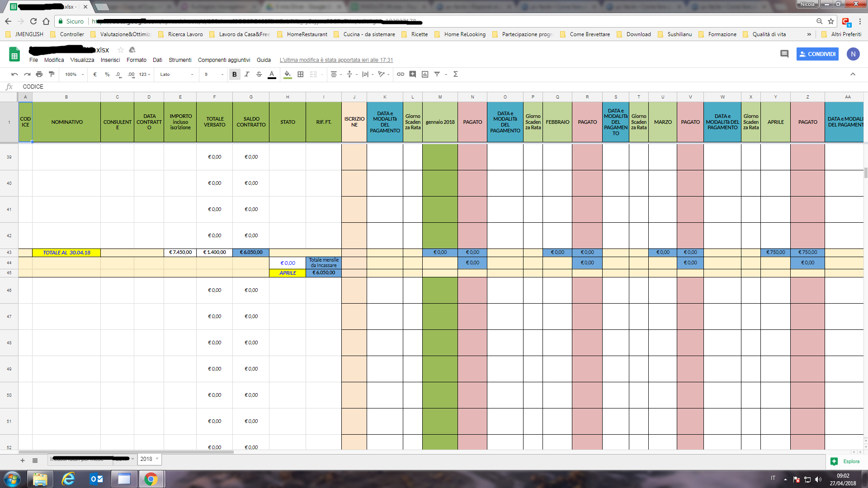The height and width of the screenshot is (488, 868).
Task: Open the zoom 100% dropdown
Action: coord(74,74)
